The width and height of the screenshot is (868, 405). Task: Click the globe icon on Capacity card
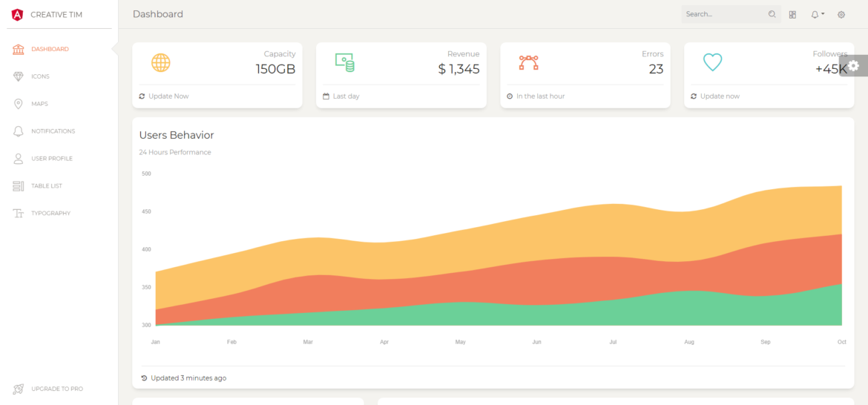160,62
